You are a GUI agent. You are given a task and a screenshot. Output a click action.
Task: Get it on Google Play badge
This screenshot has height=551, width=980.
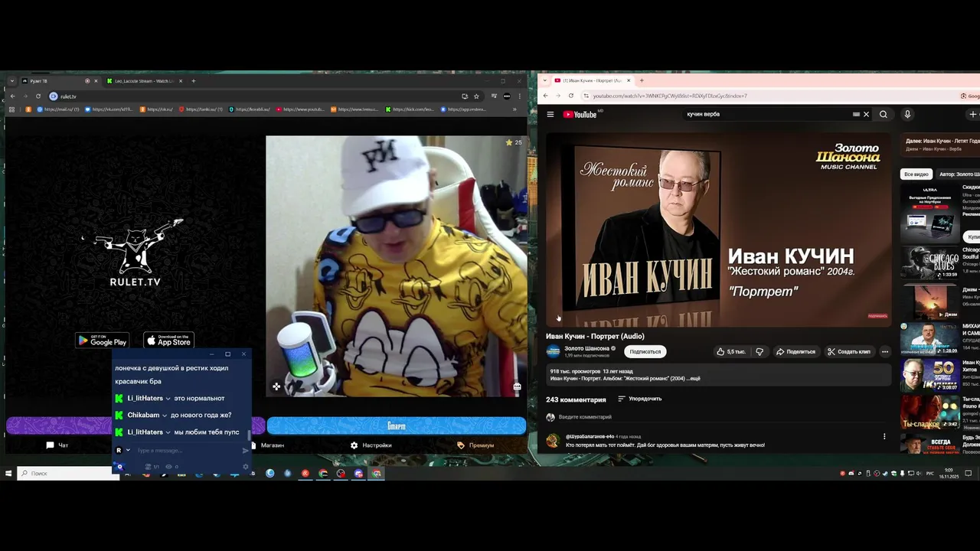pos(102,341)
